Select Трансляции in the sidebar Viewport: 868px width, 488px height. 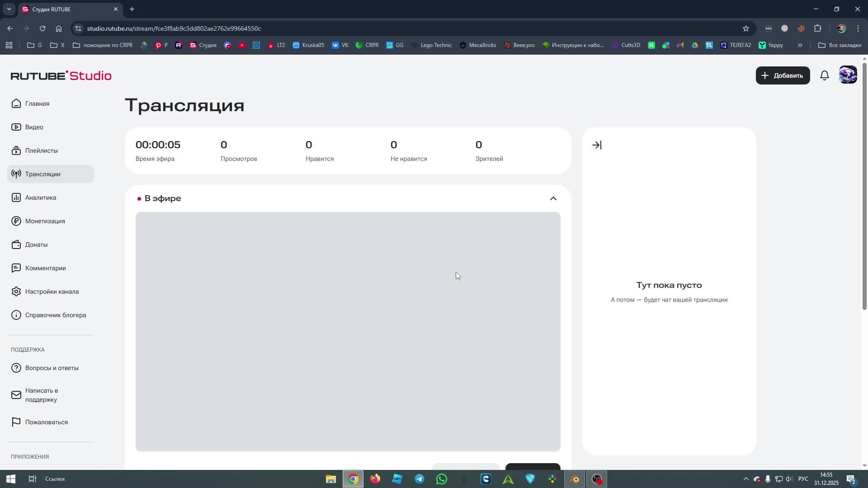click(51, 174)
